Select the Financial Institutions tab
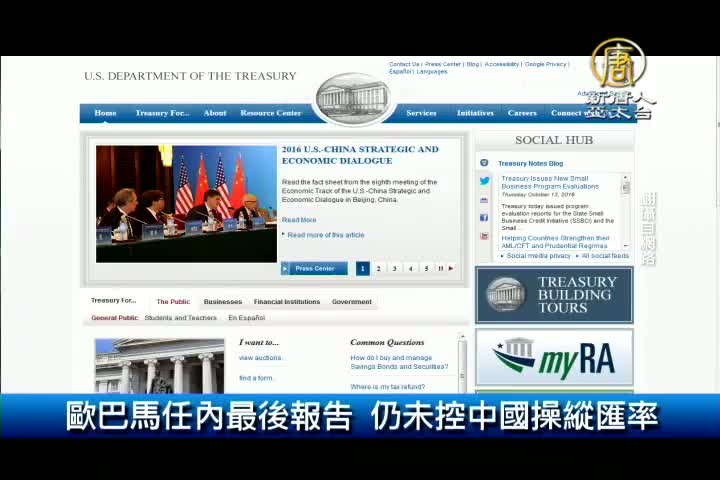The width and height of the screenshot is (720, 480). tap(286, 301)
